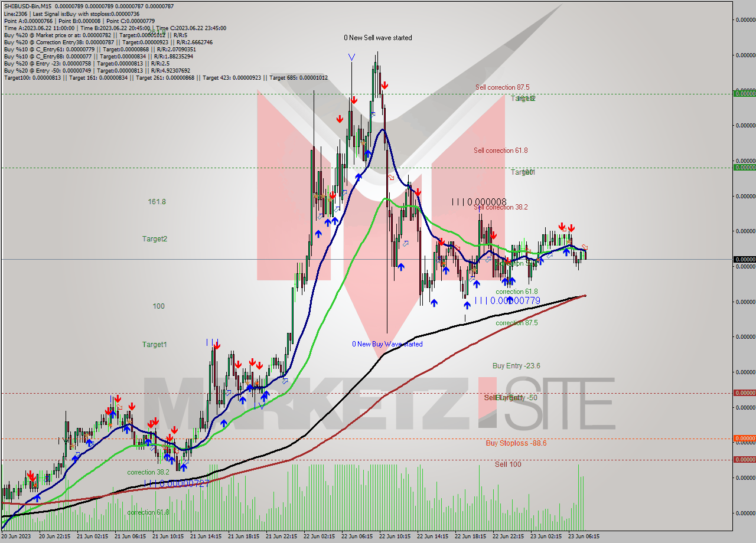Click the '22 Jun 02:15' time axis label
The width and height of the screenshot is (756, 543).
[320, 537]
